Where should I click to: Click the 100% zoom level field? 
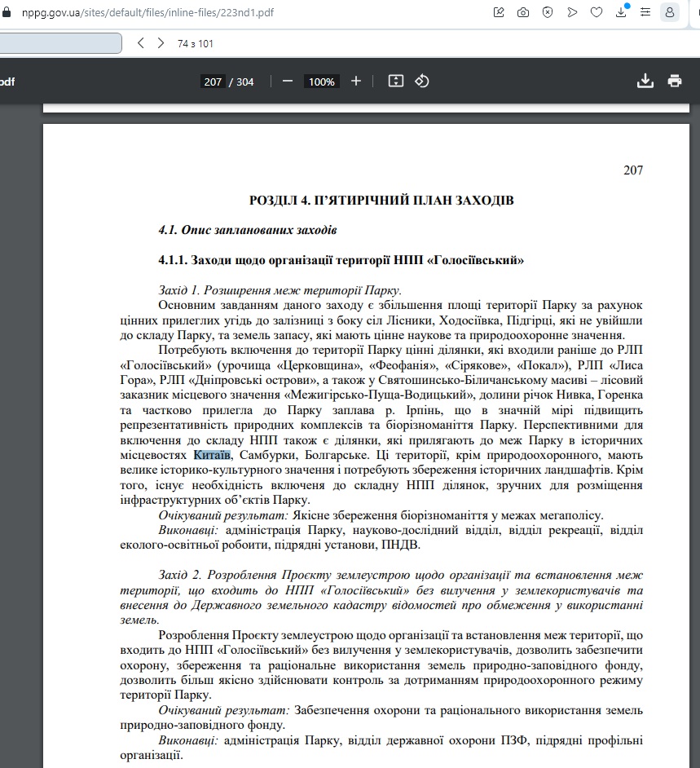(x=322, y=82)
